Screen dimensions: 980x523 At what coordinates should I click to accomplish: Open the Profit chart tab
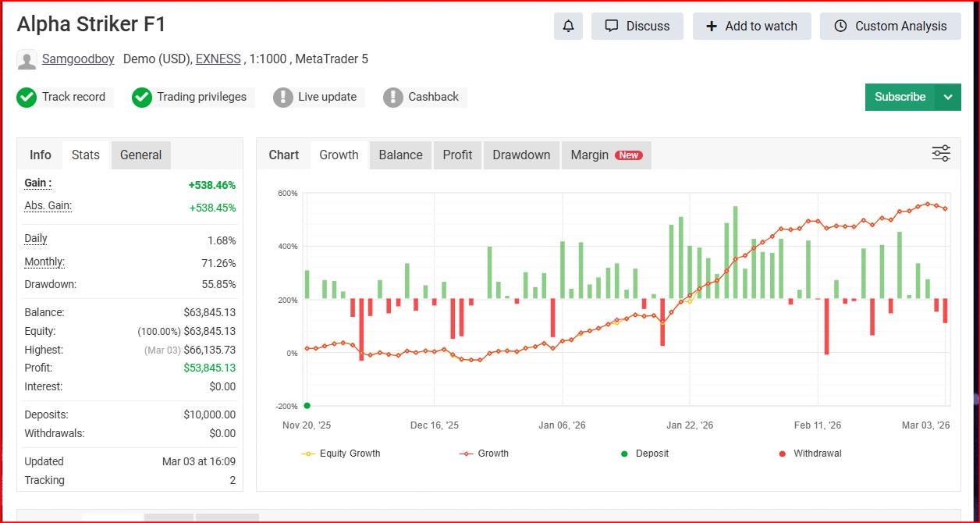tap(458, 155)
